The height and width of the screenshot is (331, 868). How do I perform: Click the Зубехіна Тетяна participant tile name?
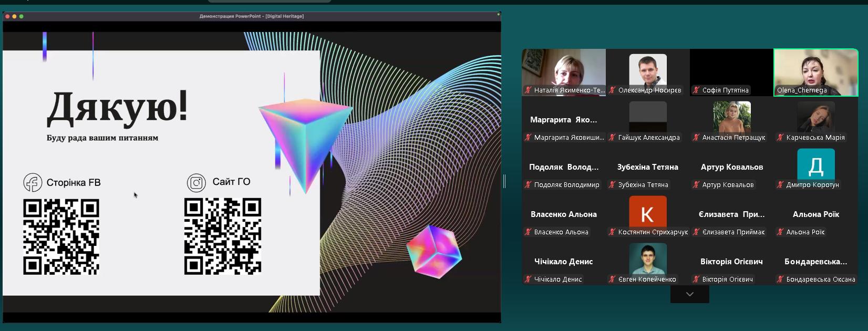click(x=648, y=167)
